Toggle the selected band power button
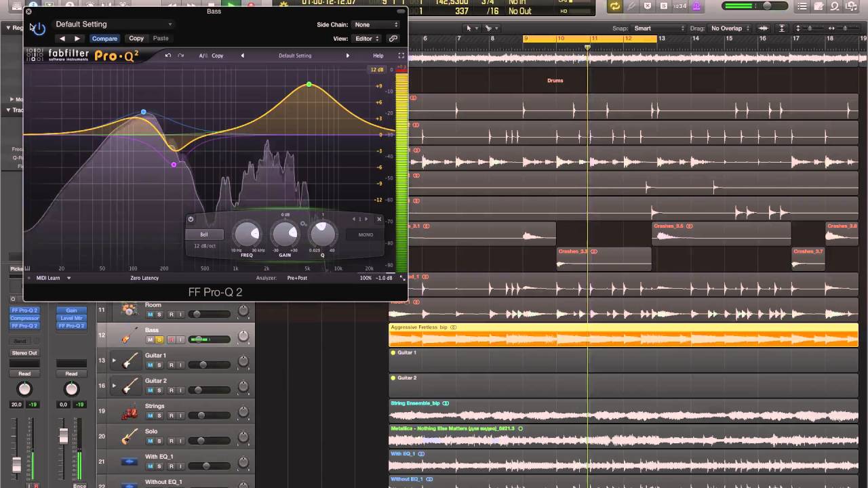The width and height of the screenshot is (868, 488). click(x=191, y=219)
